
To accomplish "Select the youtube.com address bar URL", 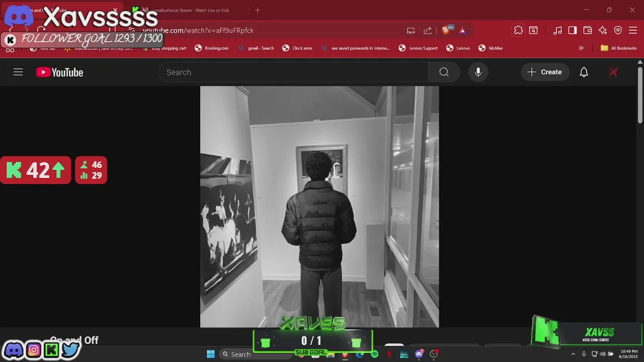I will click(x=198, y=30).
